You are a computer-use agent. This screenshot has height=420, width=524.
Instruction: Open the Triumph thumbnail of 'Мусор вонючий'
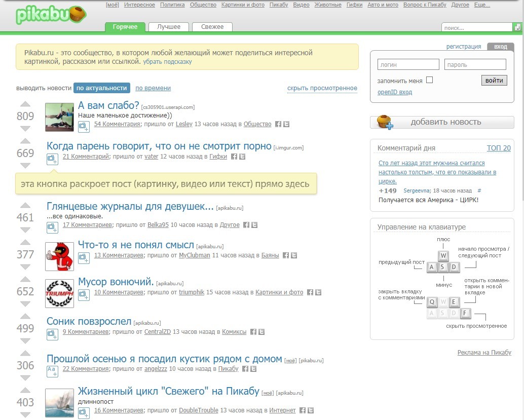coord(59,293)
